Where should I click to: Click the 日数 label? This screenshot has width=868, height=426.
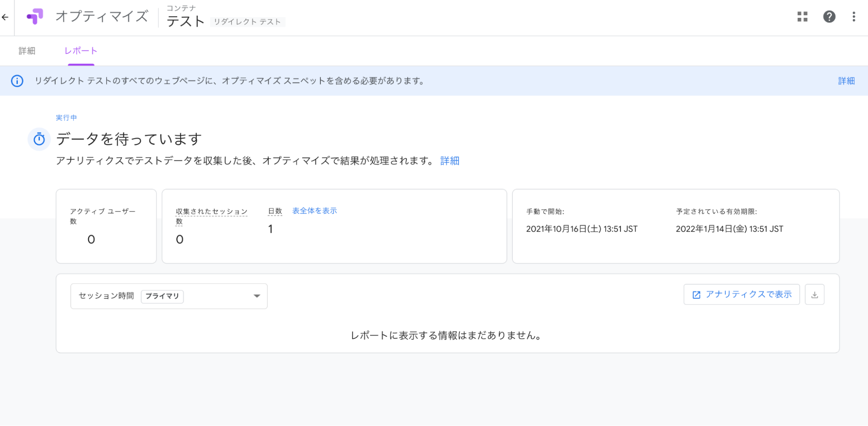(275, 211)
